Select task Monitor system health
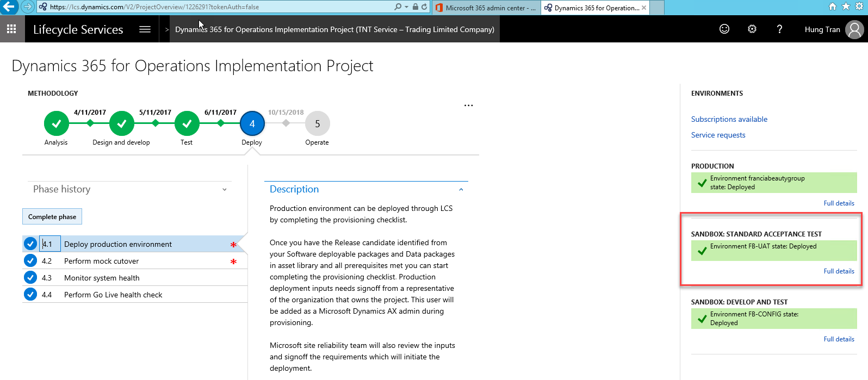Screen dimensions: 868x380 [102, 278]
